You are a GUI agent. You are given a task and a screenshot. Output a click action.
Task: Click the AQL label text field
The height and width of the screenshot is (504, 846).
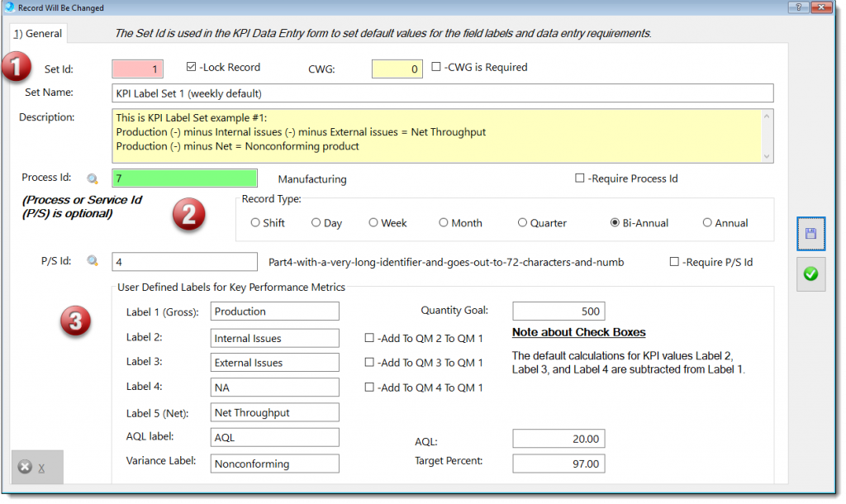point(274,438)
